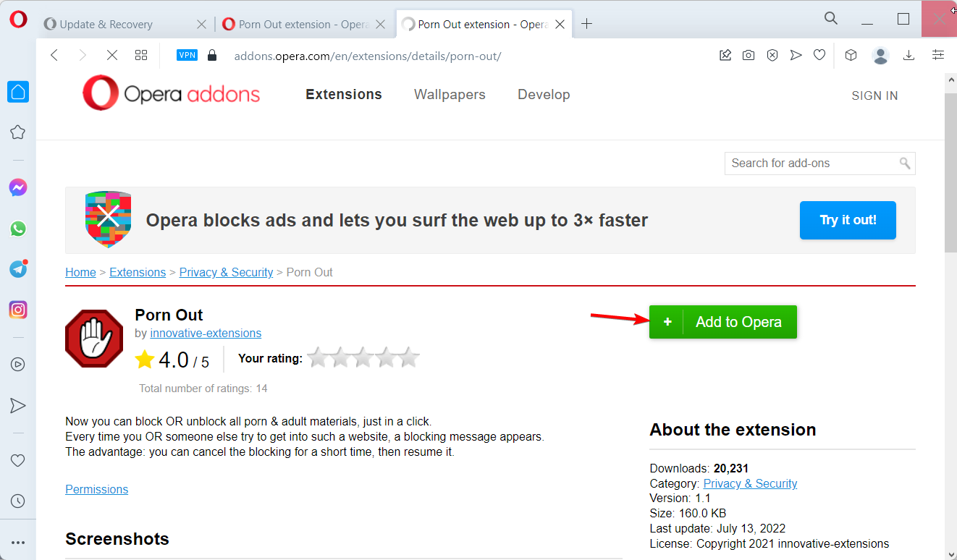The width and height of the screenshot is (957, 560).
Task: Open Develop navigation item
Action: pos(544,95)
